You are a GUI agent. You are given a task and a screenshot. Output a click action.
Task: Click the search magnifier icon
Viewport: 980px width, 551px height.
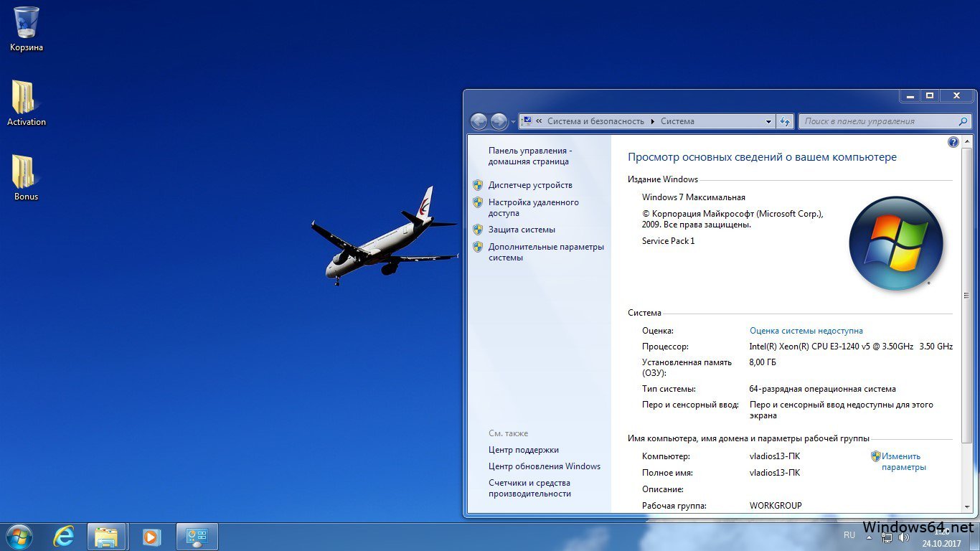pos(963,121)
